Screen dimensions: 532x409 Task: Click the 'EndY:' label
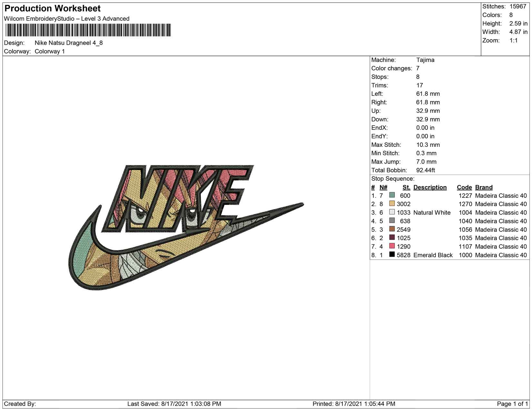379,136
